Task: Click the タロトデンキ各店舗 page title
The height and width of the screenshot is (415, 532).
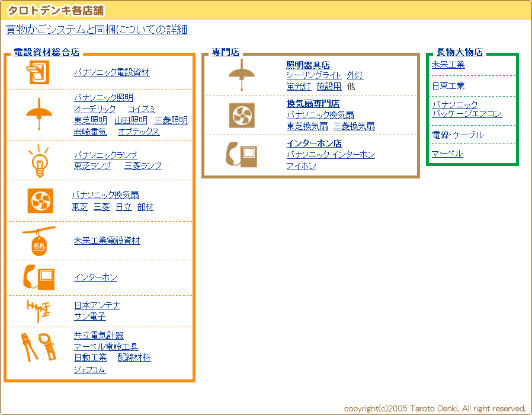Action: [56, 11]
